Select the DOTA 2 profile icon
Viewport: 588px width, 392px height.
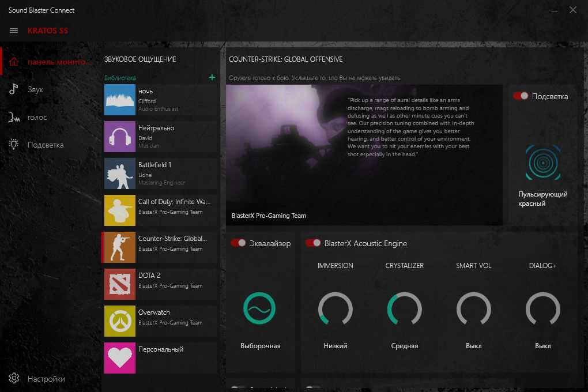coord(120,284)
